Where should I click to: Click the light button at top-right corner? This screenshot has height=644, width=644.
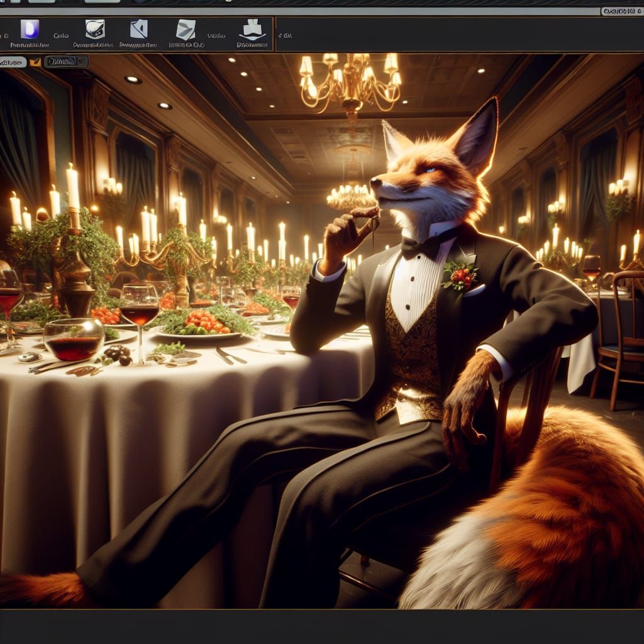621,11
